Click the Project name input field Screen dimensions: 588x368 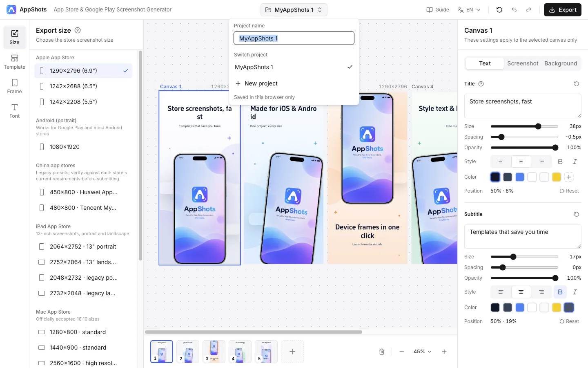click(294, 38)
